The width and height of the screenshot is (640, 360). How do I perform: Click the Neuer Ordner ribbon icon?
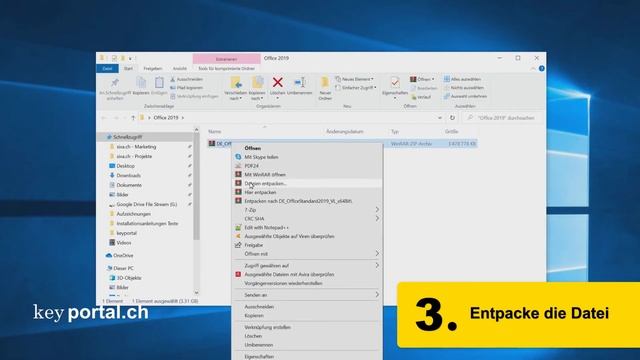(x=325, y=83)
